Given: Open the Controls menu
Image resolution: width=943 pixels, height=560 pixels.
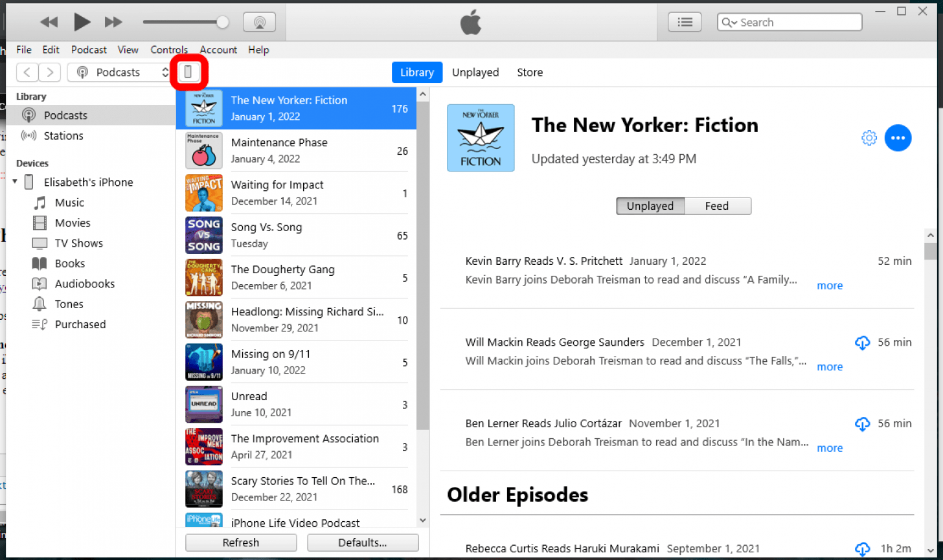Looking at the screenshot, I should (x=169, y=50).
